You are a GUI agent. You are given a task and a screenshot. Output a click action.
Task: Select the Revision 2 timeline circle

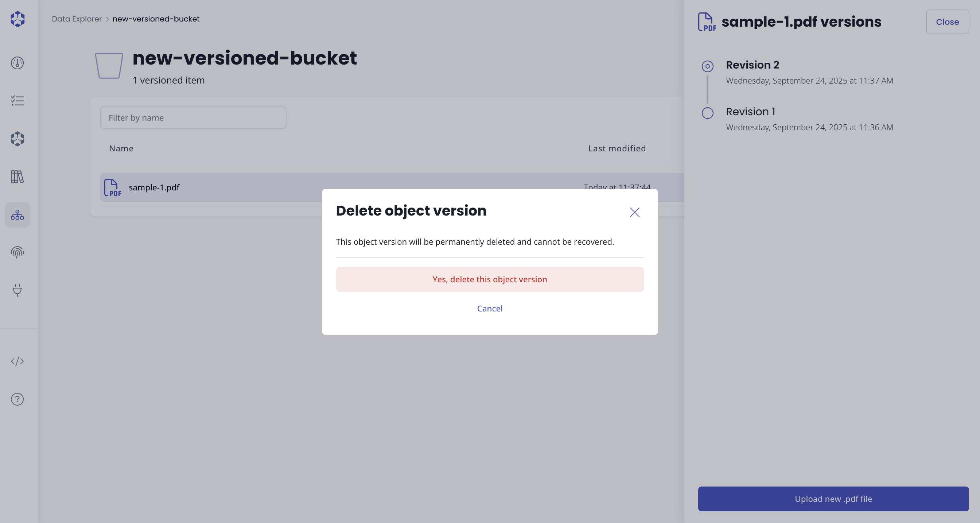pyautogui.click(x=707, y=66)
